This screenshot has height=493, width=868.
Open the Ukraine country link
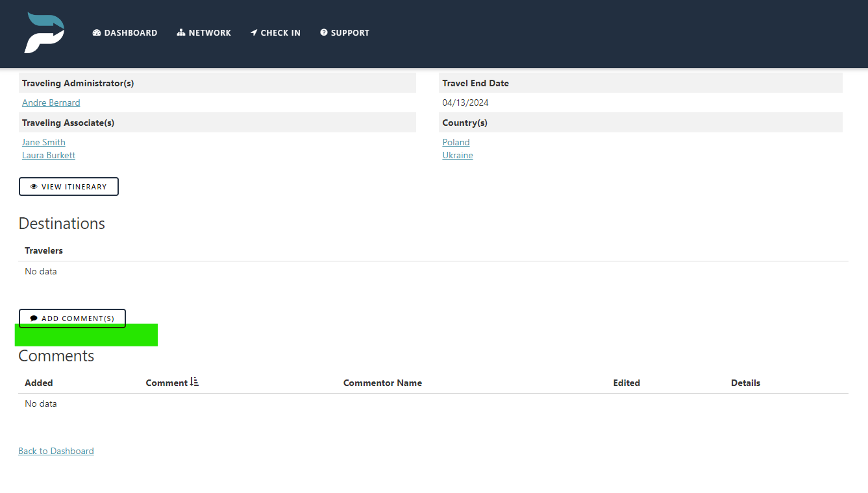click(458, 155)
